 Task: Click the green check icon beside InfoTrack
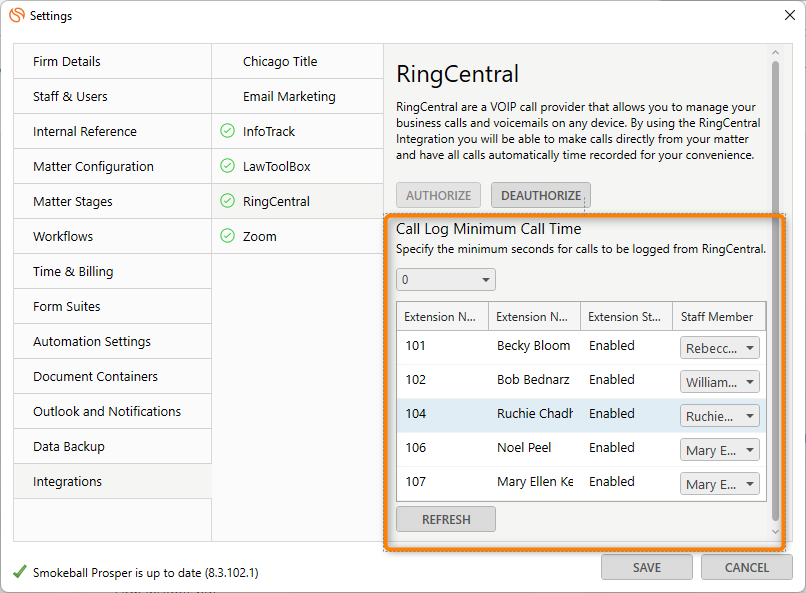pos(227,131)
